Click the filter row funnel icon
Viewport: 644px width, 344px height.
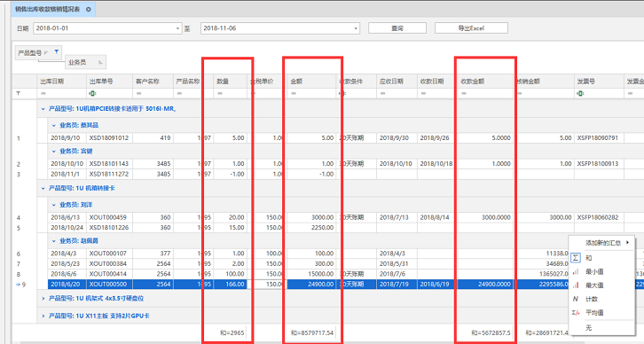coord(18,94)
